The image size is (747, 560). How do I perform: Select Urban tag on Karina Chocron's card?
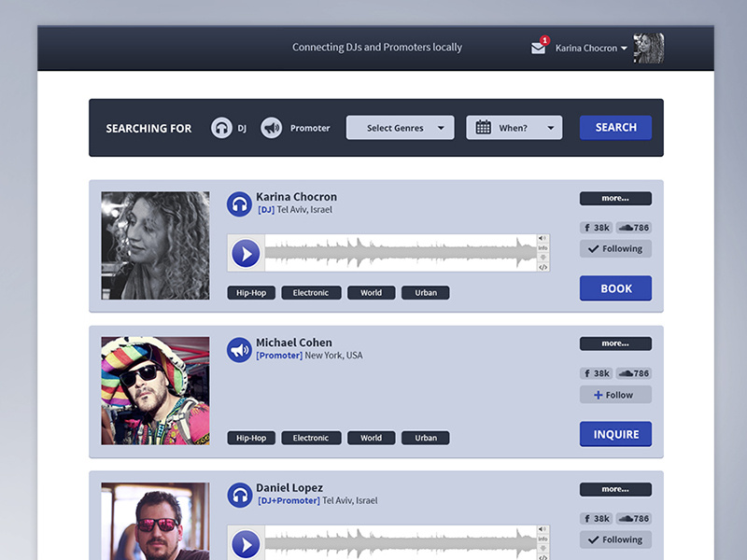(x=426, y=292)
